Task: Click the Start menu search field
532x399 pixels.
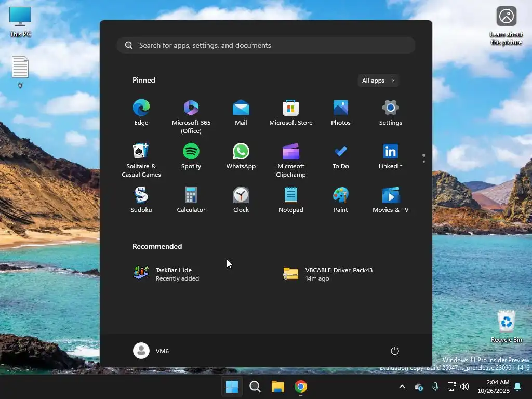Action: click(266, 46)
